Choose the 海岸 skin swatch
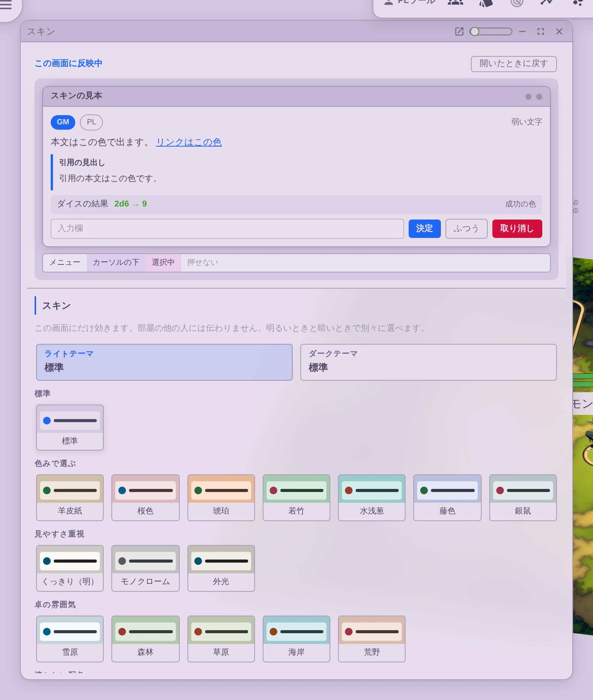This screenshot has height=700, width=593. [x=296, y=639]
